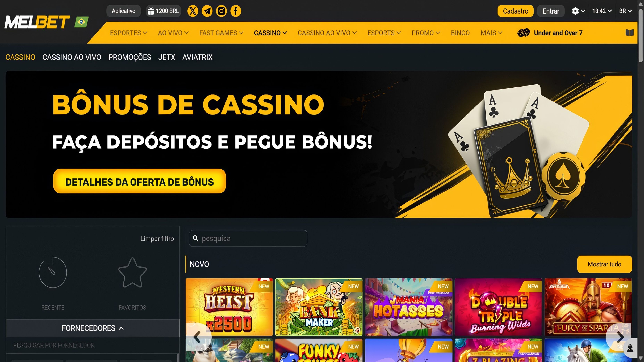
Task: Expand the BR language dropdown
Action: tap(625, 11)
